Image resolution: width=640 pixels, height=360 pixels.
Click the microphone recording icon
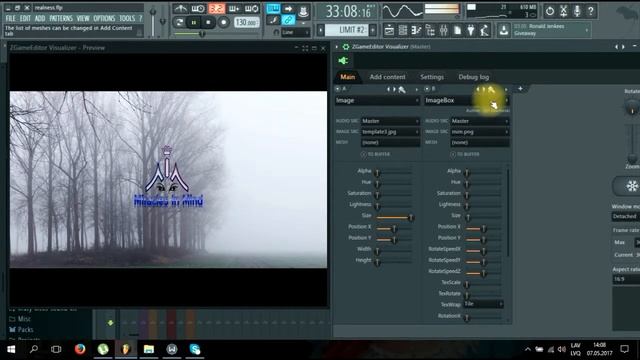point(577,11)
